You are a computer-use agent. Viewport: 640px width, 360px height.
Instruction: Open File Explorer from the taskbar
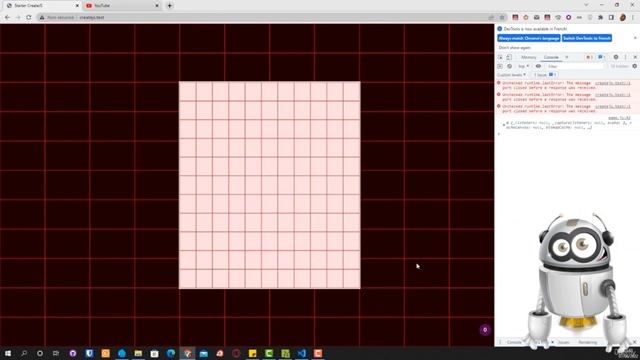click(138, 353)
